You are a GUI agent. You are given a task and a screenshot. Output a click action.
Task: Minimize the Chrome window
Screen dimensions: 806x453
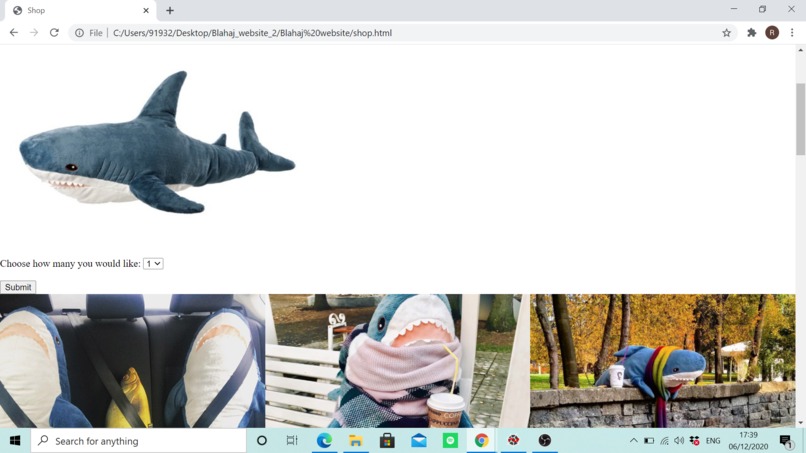[734, 9]
